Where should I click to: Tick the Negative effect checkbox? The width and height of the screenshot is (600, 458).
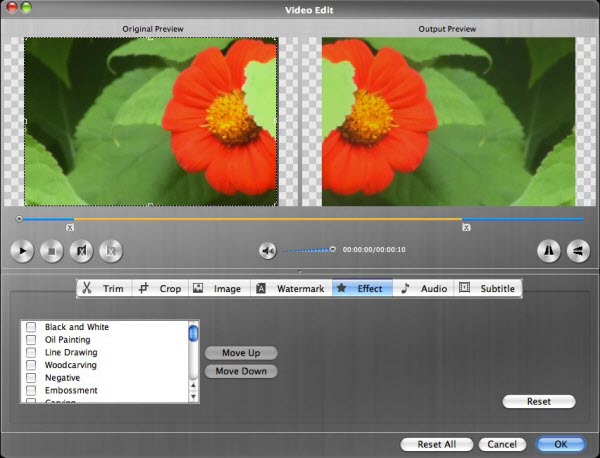pos(31,378)
